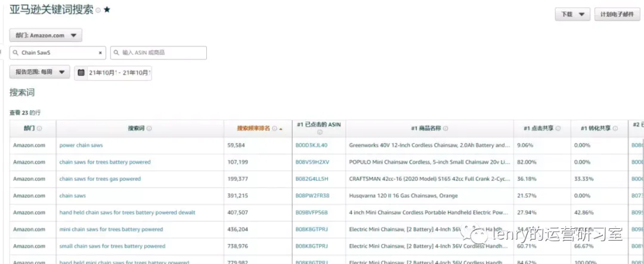Open the 部门: Amazon.com dropdown
Viewport: 644px width, 264px height.
(x=46, y=35)
